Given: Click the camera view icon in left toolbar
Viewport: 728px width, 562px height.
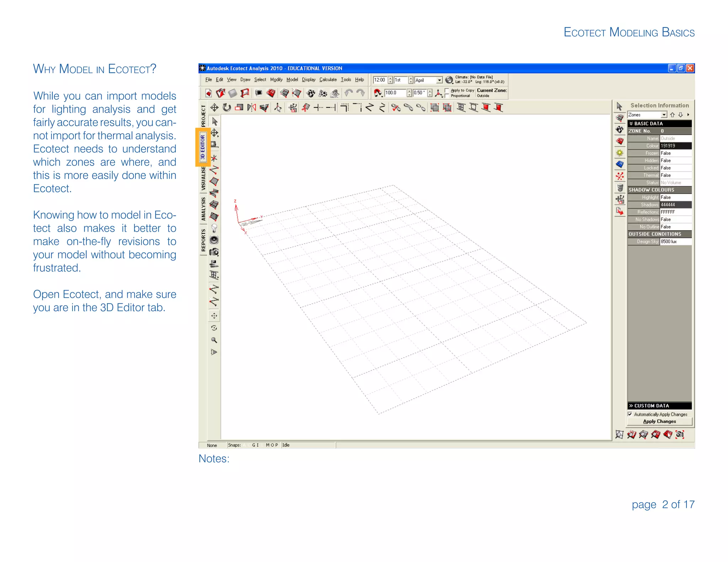Looking at the screenshot, I should [x=214, y=252].
